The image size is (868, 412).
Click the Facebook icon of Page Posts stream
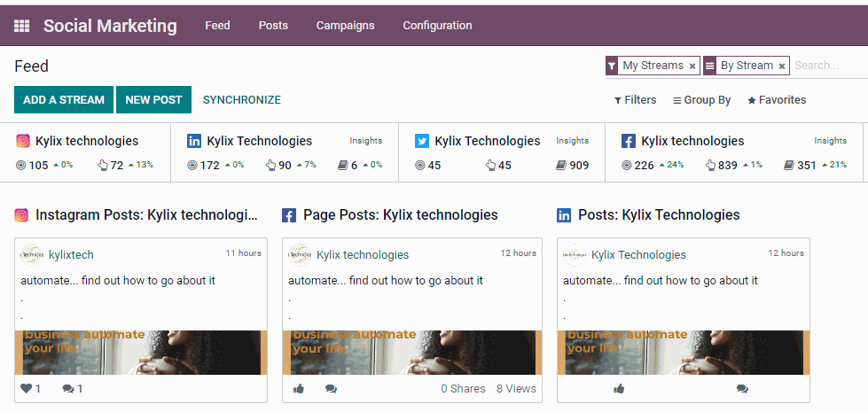click(289, 215)
